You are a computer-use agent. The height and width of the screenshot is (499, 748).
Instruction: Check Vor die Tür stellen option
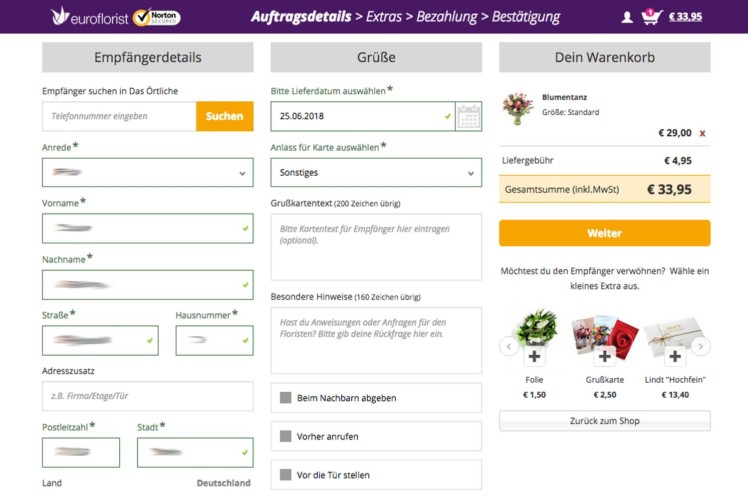point(285,475)
